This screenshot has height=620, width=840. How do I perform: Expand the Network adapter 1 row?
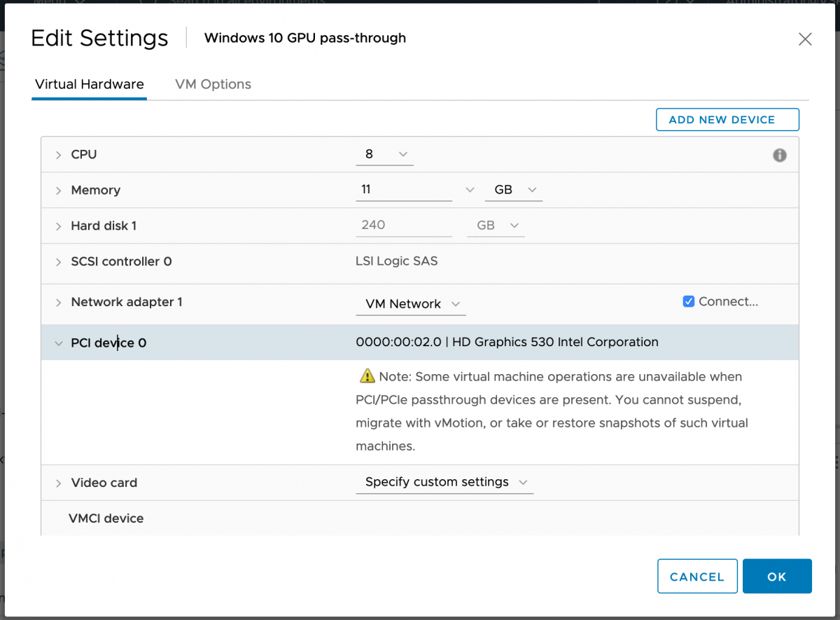pyautogui.click(x=59, y=302)
